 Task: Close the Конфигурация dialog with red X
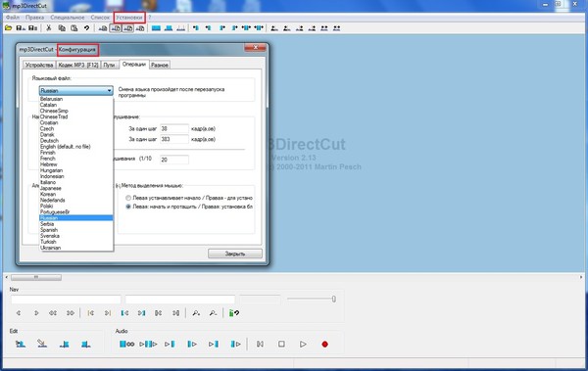255,48
